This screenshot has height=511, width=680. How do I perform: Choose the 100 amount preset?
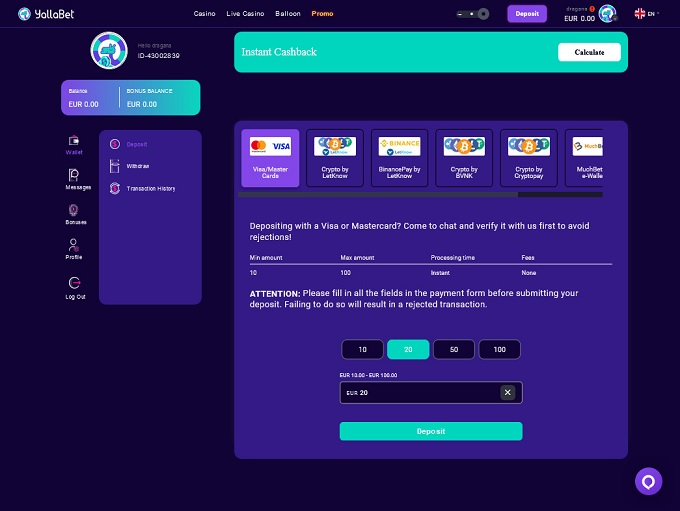click(x=500, y=349)
